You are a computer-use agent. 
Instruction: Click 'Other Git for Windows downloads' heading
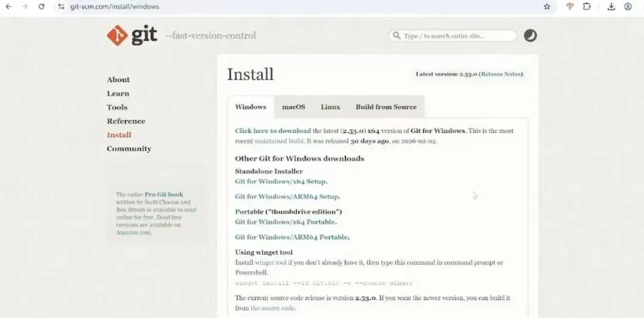pos(299,159)
